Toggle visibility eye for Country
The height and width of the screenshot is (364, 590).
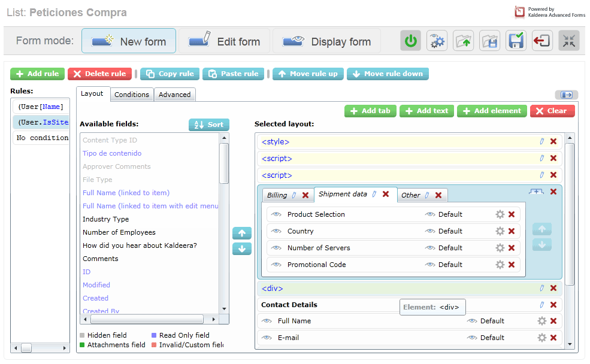pos(276,231)
